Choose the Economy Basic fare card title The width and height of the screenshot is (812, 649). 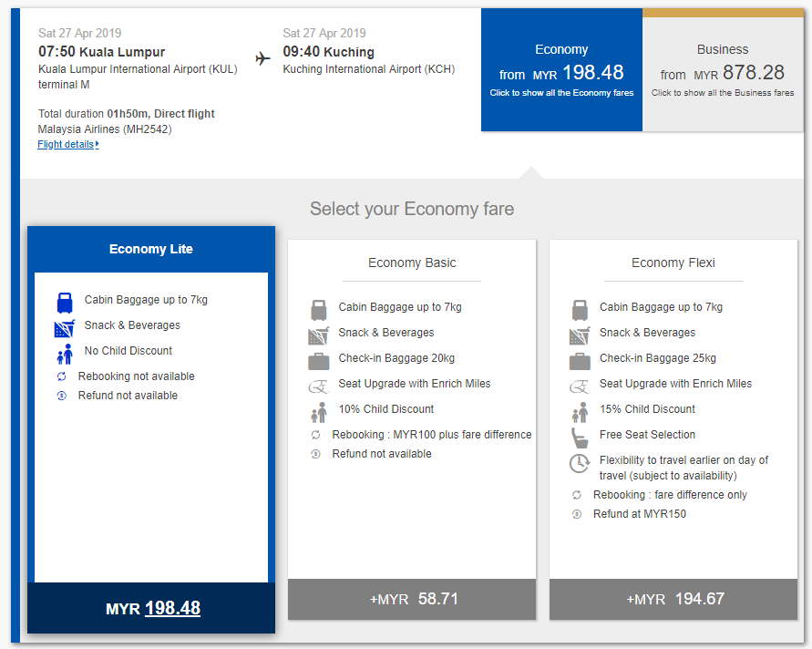tap(412, 263)
